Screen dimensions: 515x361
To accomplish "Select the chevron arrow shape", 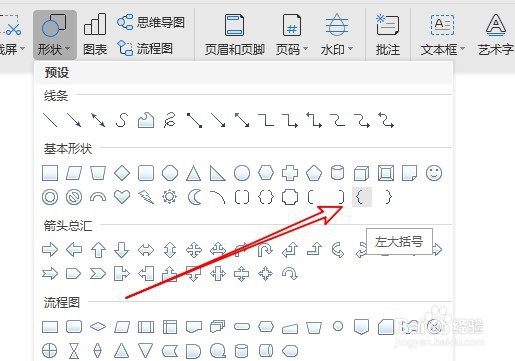I will 98,274.
